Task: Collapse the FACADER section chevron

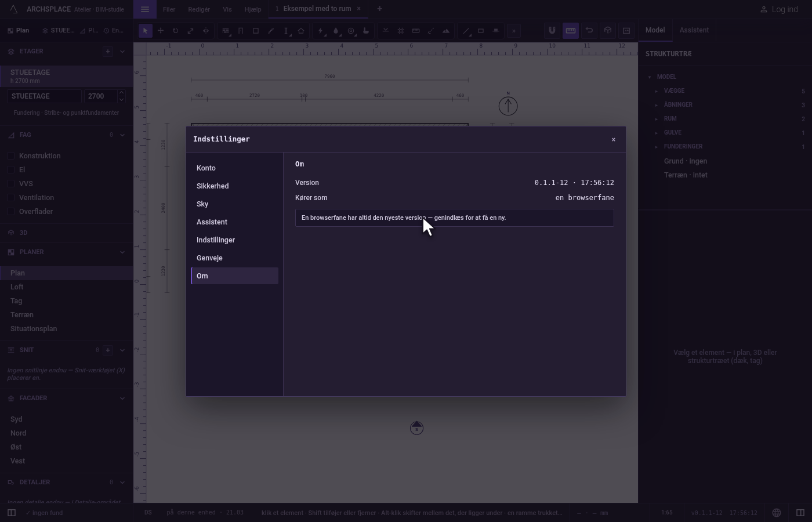Action: tap(122, 398)
